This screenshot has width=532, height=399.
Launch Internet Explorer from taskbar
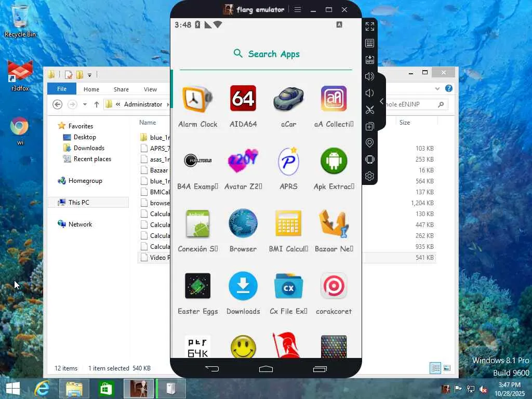(x=43, y=389)
